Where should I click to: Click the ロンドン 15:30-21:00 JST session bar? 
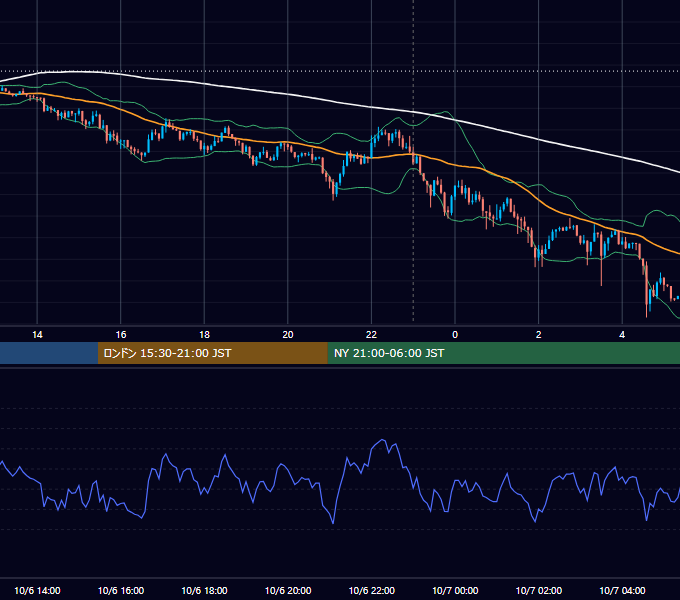tap(212, 353)
